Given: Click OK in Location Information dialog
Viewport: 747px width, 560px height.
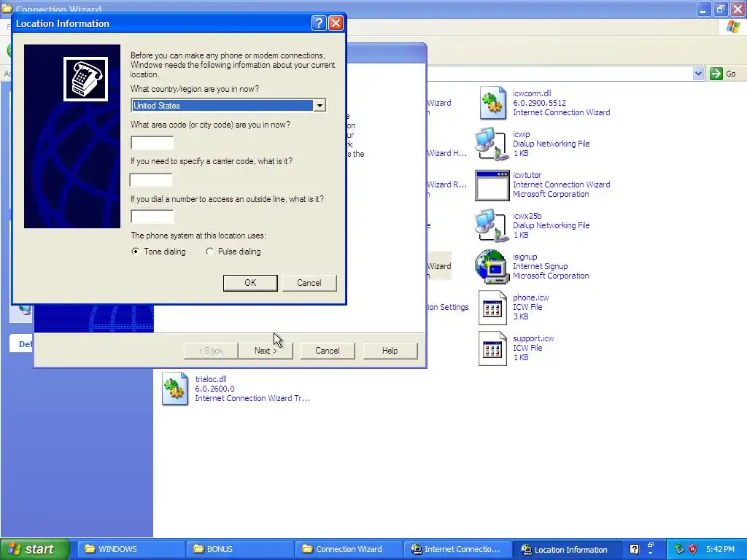Looking at the screenshot, I should pos(250,283).
